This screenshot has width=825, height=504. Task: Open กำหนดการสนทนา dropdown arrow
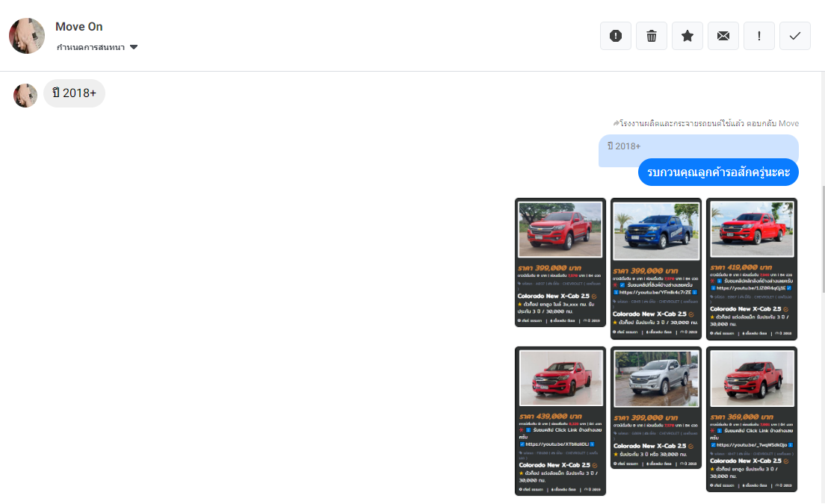click(134, 47)
